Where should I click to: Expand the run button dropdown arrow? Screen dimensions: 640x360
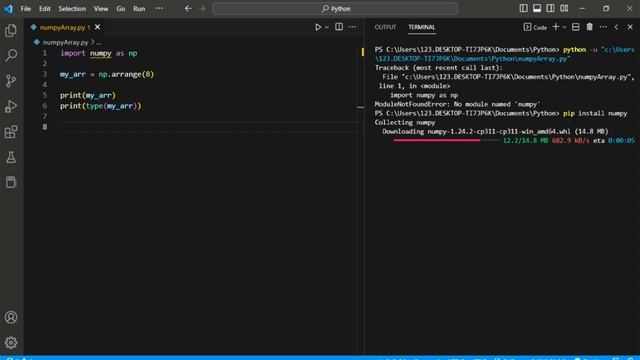point(327,27)
